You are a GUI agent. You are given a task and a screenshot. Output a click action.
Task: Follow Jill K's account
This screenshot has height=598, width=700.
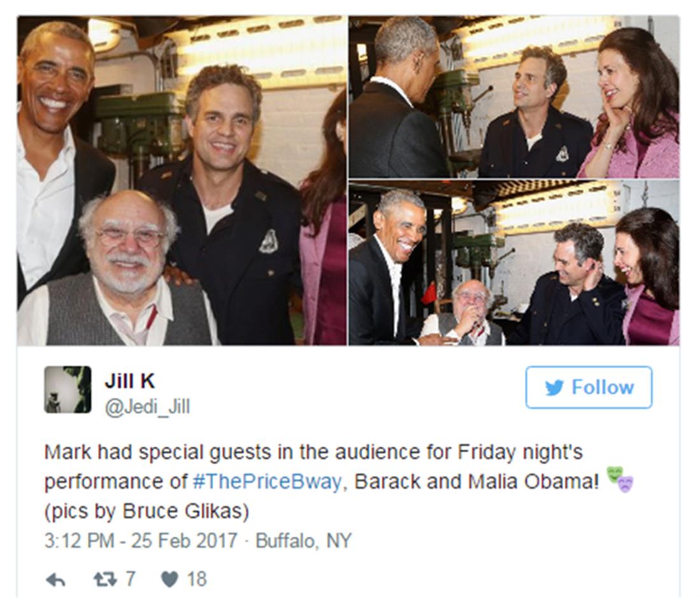tap(589, 387)
